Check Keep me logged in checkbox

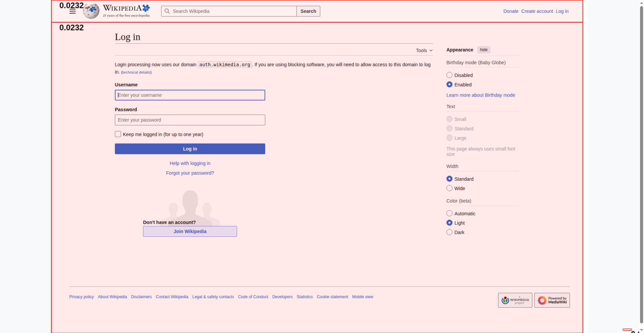[118, 134]
